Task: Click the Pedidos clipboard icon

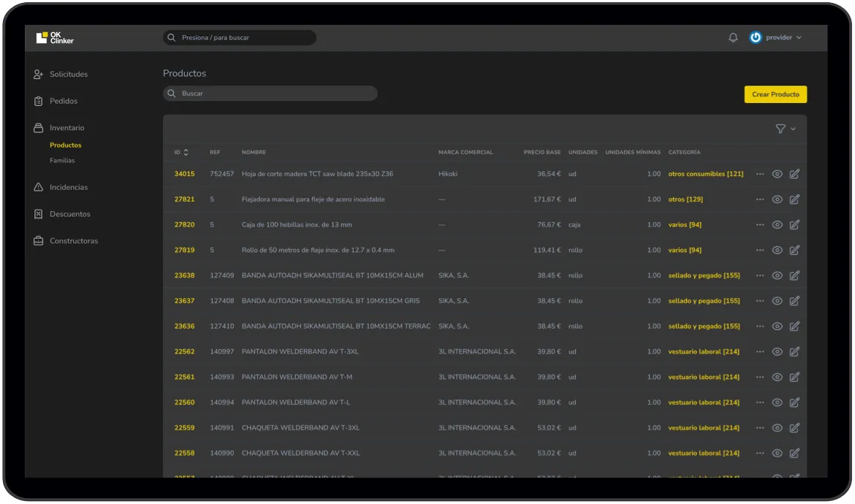Action: [39, 101]
